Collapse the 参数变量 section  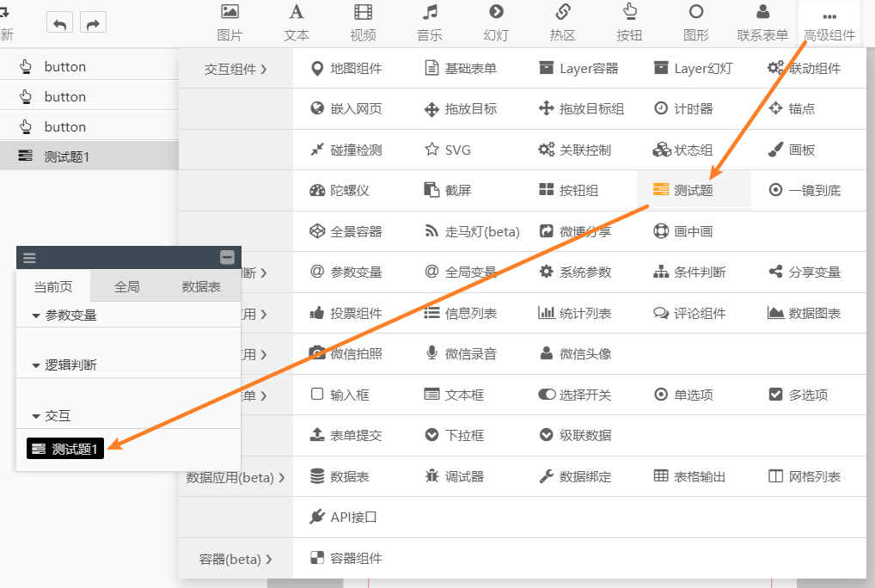point(36,315)
